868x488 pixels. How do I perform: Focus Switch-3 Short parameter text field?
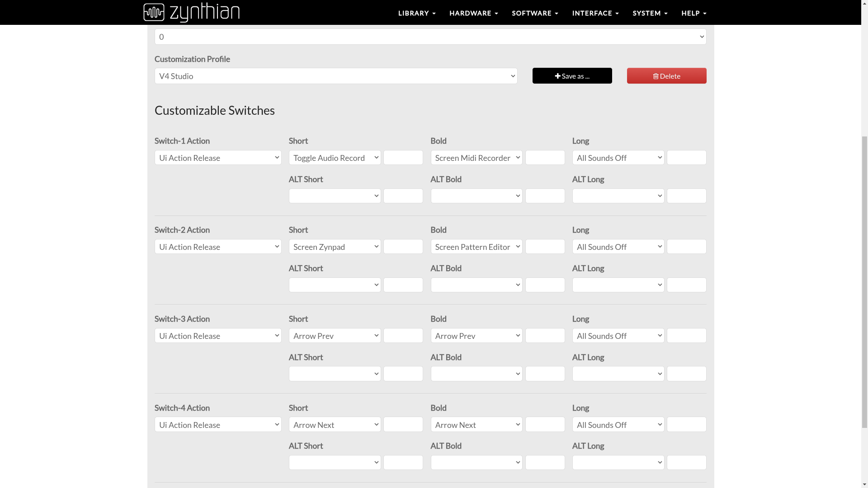403,336
